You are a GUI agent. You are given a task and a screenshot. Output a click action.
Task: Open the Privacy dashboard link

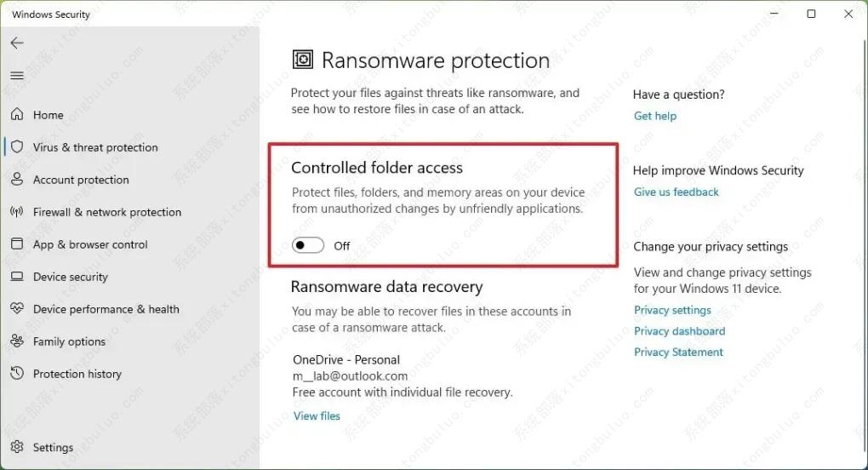679,331
